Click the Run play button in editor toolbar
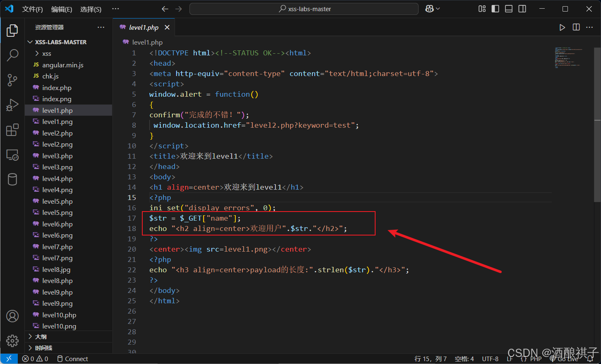The image size is (601, 364). [562, 27]
